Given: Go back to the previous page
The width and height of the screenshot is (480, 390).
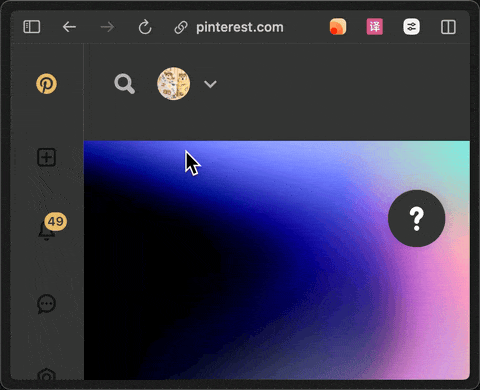Looking at the screenshot, I should click(69, 27).
